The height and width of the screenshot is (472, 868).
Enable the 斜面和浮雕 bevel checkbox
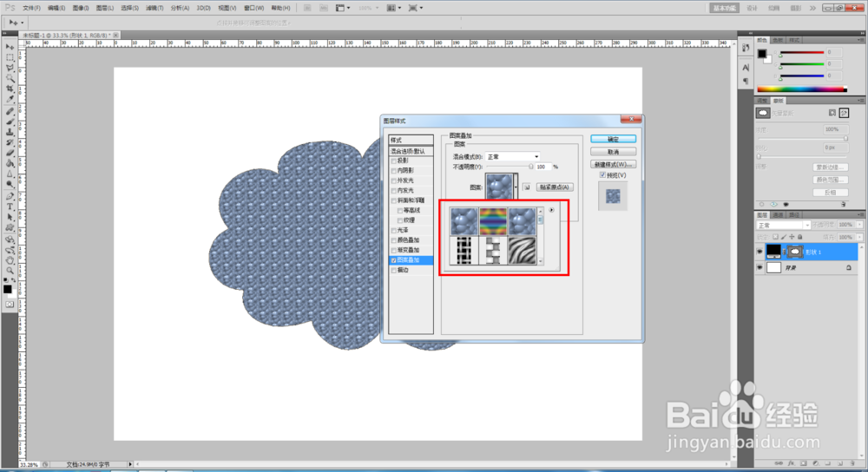(393, 201)
